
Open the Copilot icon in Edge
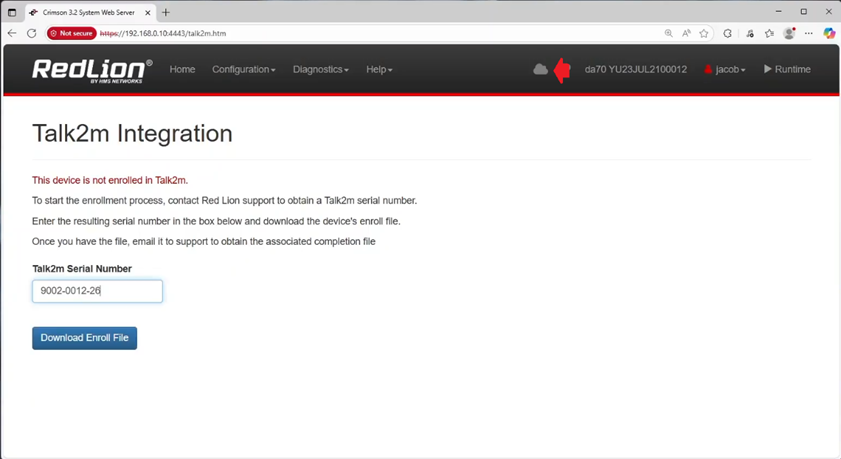coord(829,33)
